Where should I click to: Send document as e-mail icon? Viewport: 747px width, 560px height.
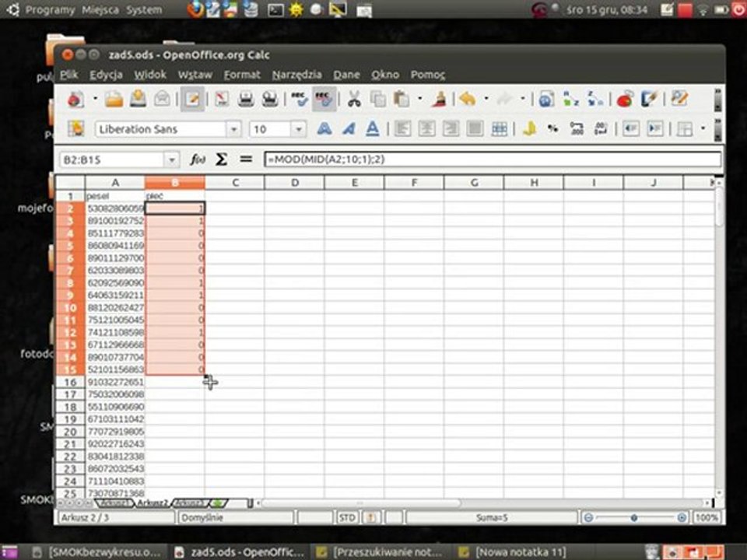click(163, 99)
